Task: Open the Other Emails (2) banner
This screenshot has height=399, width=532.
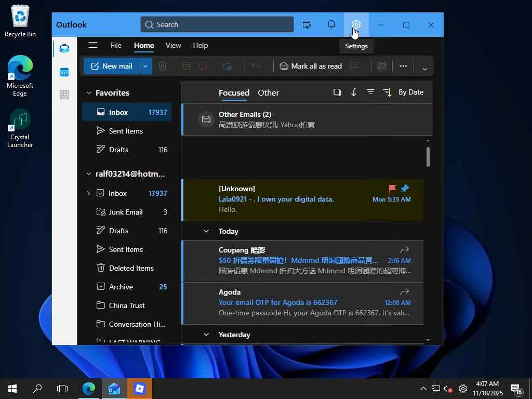Action: (307, 119)
